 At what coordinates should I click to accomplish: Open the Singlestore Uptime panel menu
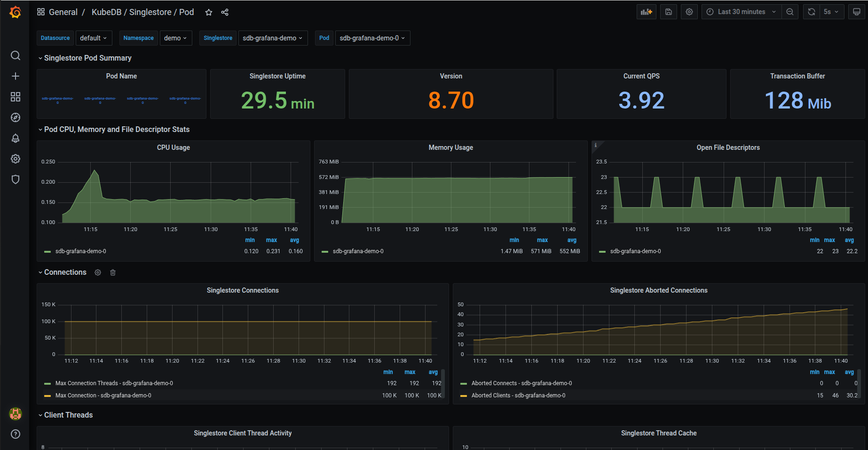(x=277, y=76)
